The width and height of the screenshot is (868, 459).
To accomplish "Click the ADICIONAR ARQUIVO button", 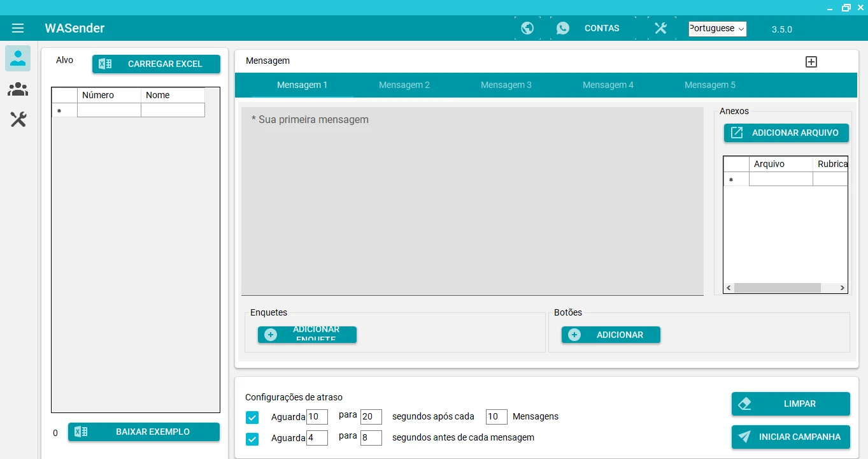I will pyautogui.click(x=786, y=133).
